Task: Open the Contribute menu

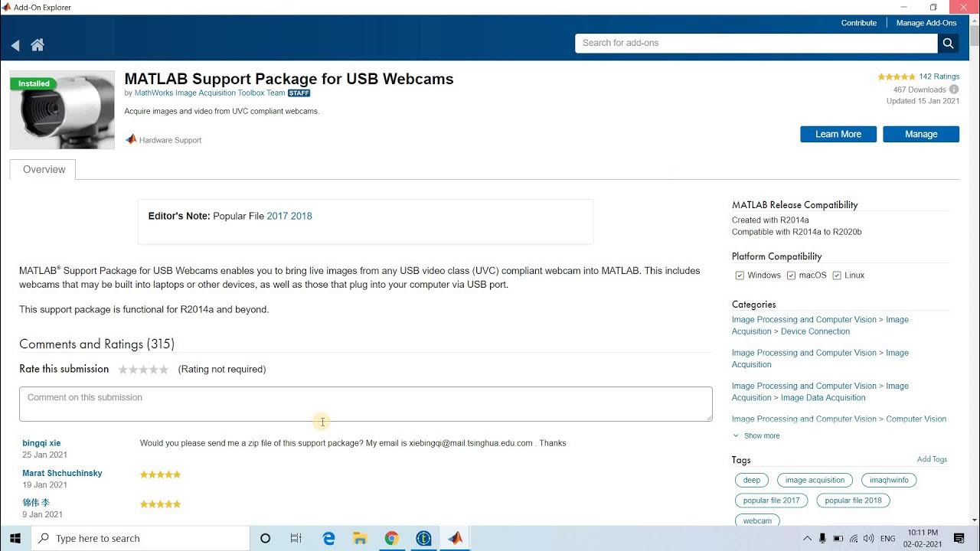Action: [x=859, y=23]
